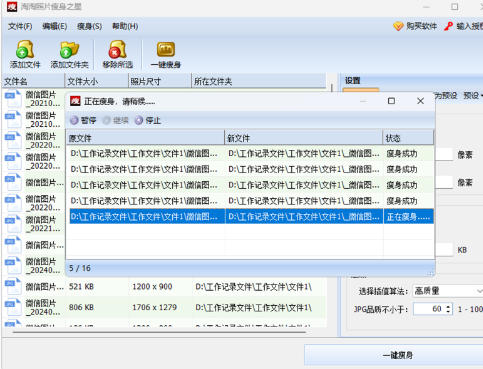Open the 预设 preset dropdown

(x=473, y=96)
